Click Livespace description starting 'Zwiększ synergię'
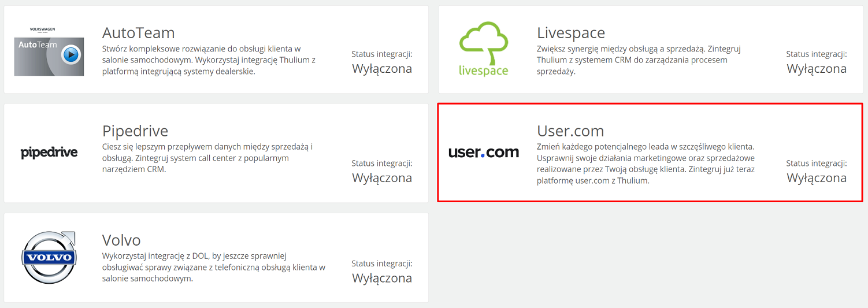The height and width of the screenshot is (308, 868). coord(639,60)
